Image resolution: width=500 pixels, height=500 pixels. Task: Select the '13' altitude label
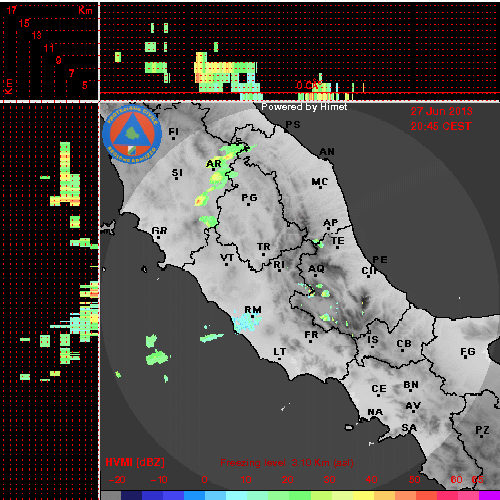36,35
